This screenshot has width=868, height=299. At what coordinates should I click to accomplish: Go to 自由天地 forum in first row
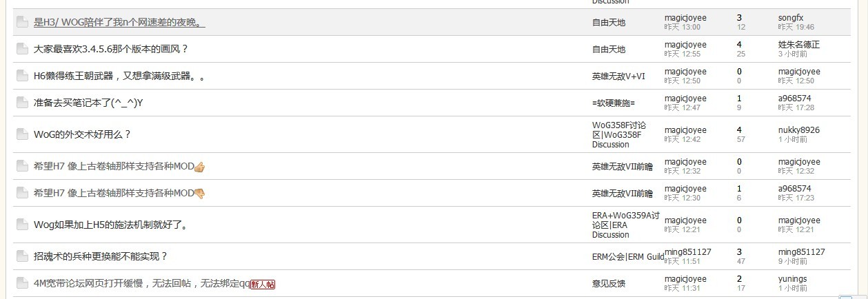pos(609,22)
